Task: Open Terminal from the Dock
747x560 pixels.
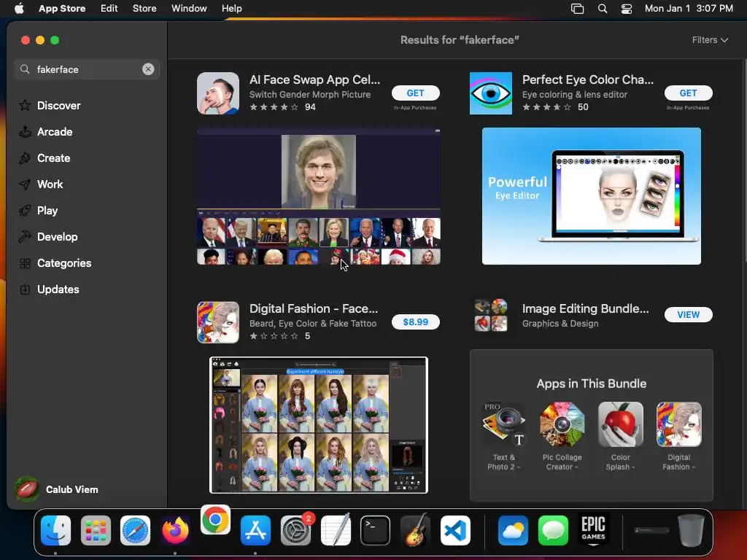Action: point(376,530)
